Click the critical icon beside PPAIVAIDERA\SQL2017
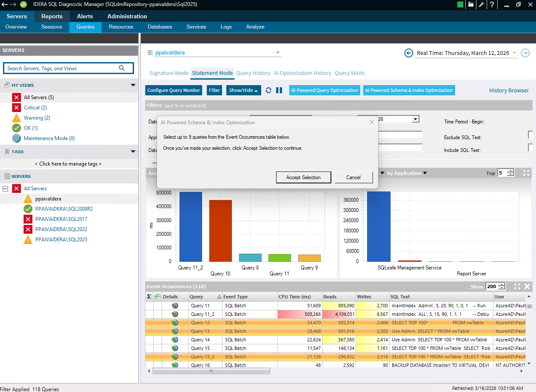Viewport: 536px width, 392px height. (28, 219)
